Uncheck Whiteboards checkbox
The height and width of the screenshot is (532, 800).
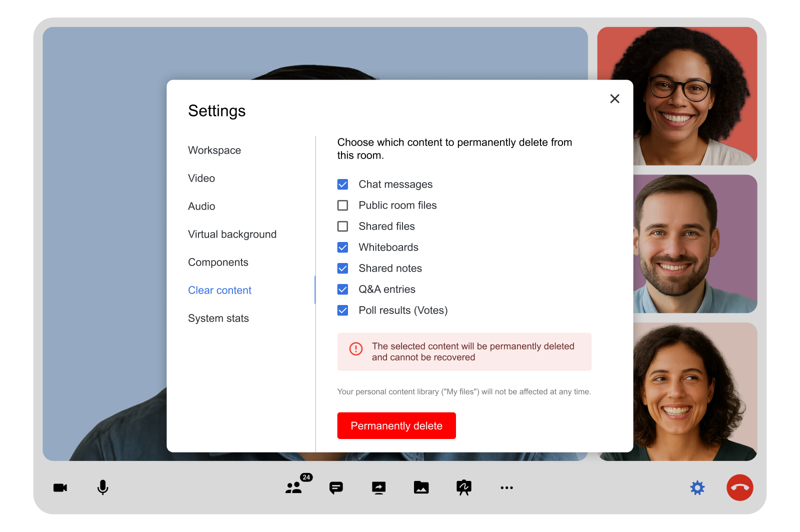(342, 247)
